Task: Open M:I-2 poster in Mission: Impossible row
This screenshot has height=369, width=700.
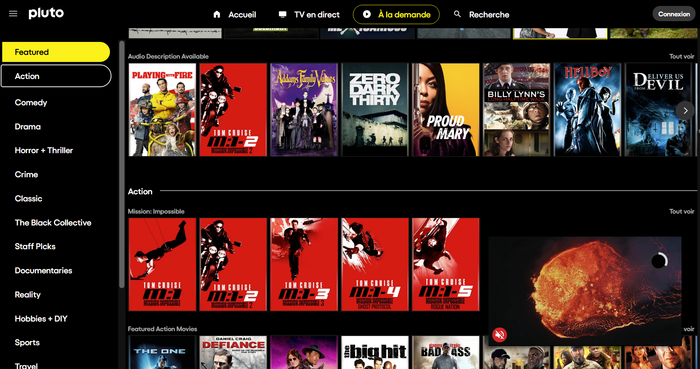Action: click(233, 264)
